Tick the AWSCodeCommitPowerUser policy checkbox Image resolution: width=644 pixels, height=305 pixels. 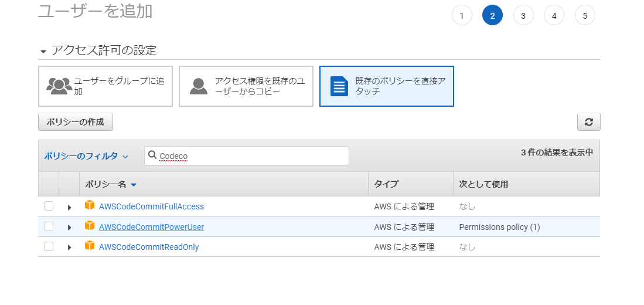49,226
